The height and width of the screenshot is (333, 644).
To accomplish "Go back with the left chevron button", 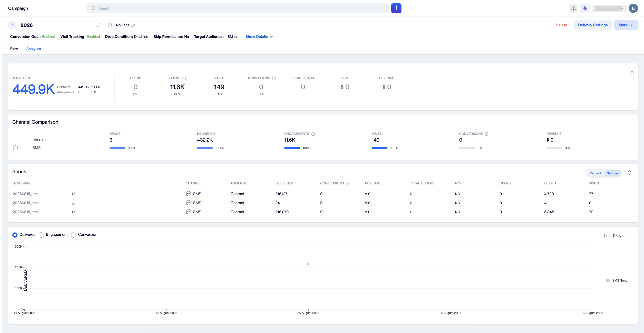I will coord(12,25).
